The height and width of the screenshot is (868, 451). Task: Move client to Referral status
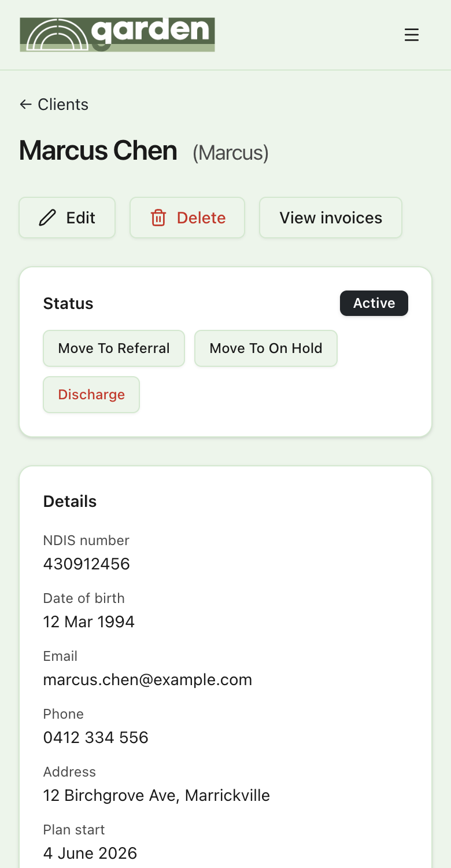click(x=114, y=348)
